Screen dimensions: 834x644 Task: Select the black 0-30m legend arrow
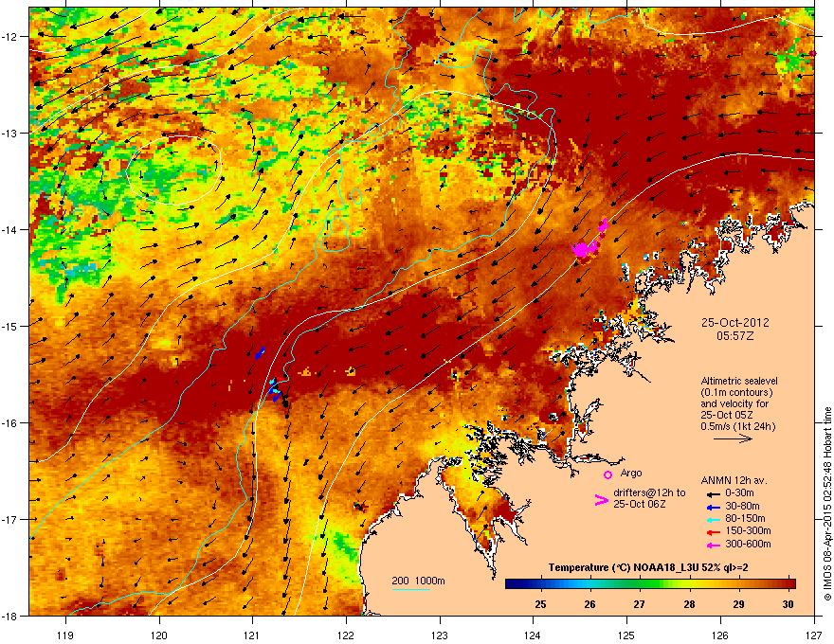[713, 493]
